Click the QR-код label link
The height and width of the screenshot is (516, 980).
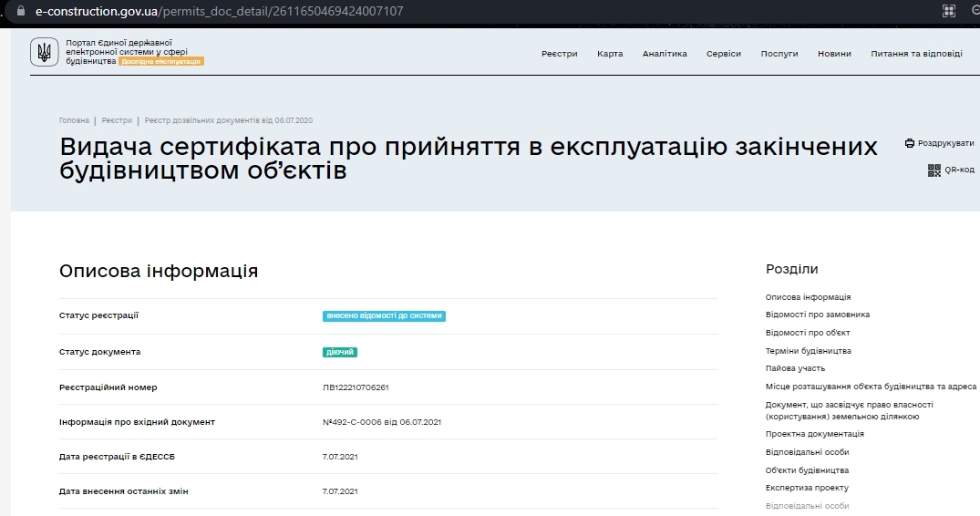[959, 170]
